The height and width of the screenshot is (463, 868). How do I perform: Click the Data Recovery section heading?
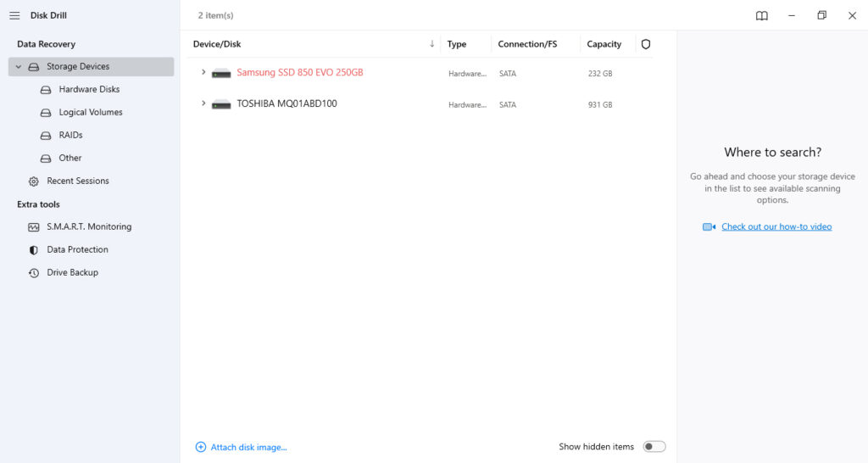pyautogui.click(x=46, y=44)
